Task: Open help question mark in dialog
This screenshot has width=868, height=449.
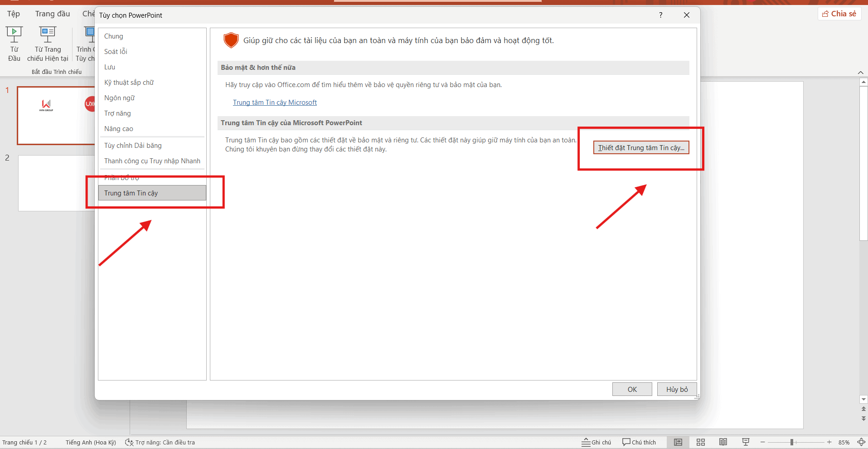Action: [661, 15]
